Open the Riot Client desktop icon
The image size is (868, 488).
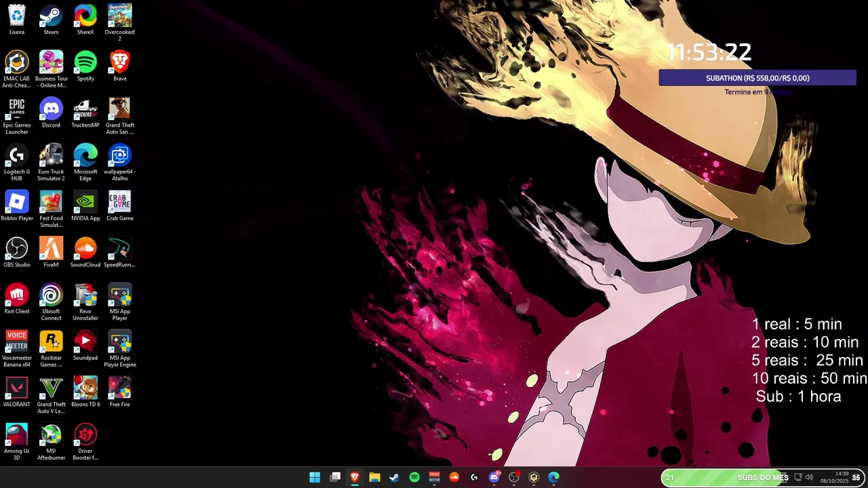point(17,300)
